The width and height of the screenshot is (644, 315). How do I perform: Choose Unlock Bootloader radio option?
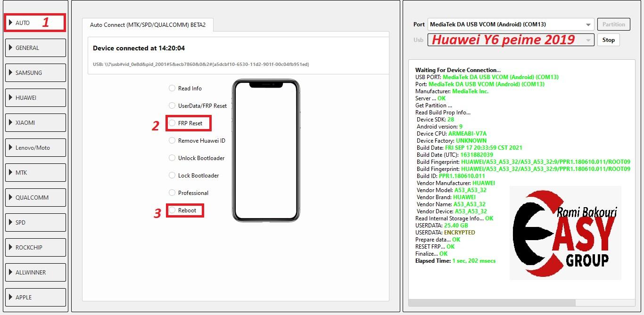[197, 158]
